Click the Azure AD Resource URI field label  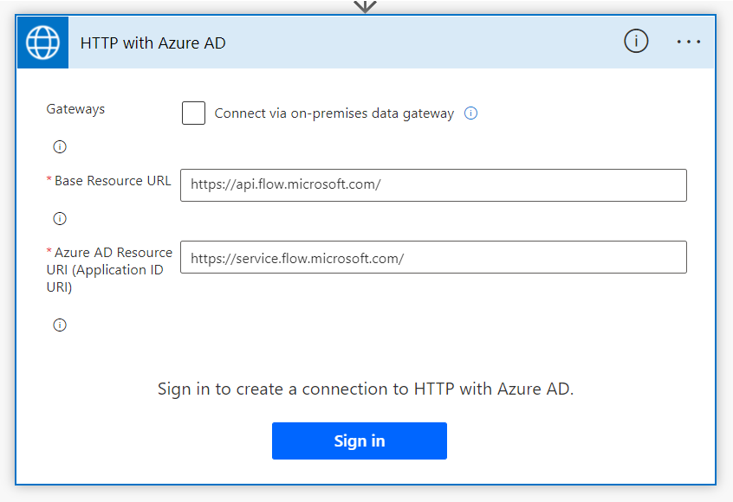click(110, 270)
